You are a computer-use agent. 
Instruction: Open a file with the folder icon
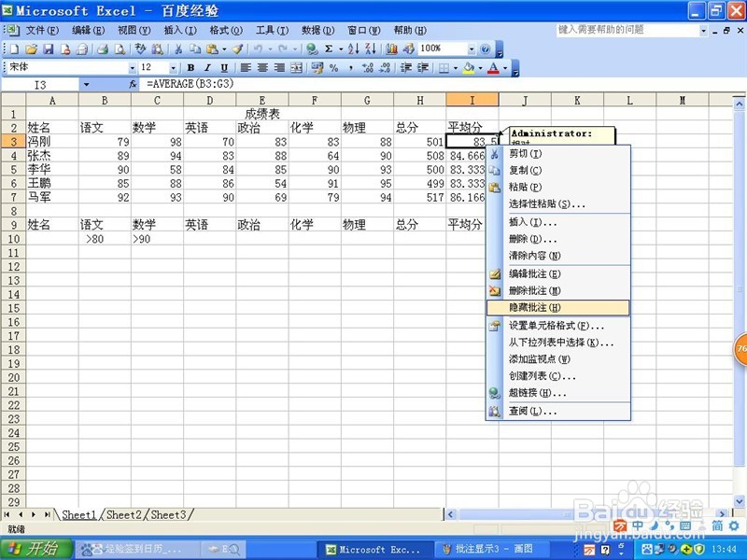32,49
